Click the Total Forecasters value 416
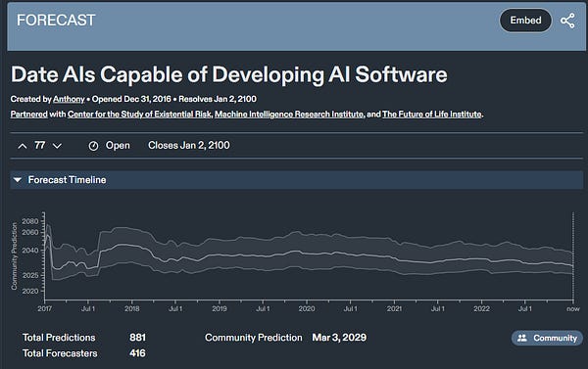Screen dimensions: 588x369 coord(137,353)
